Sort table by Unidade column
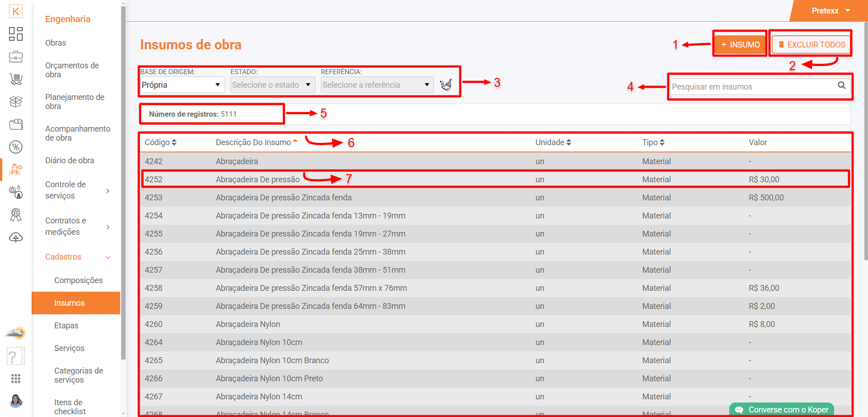Screen dimensions: 868x417 click(553, 142)
